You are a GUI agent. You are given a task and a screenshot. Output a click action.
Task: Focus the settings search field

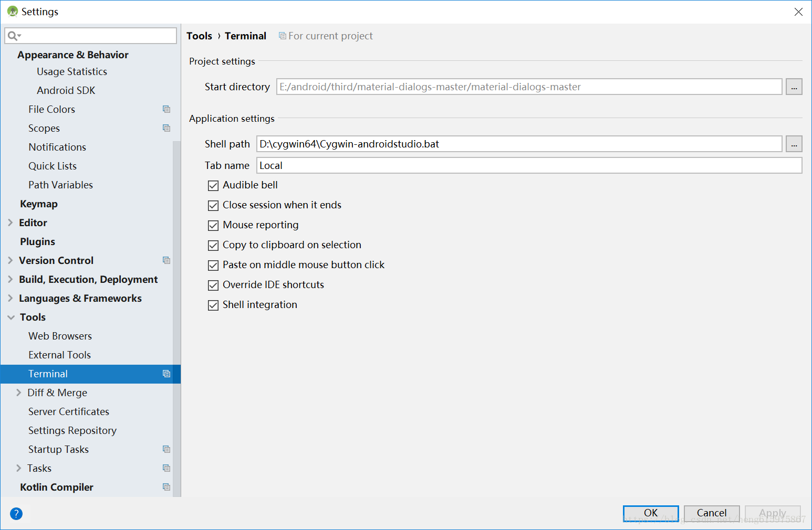90,36
